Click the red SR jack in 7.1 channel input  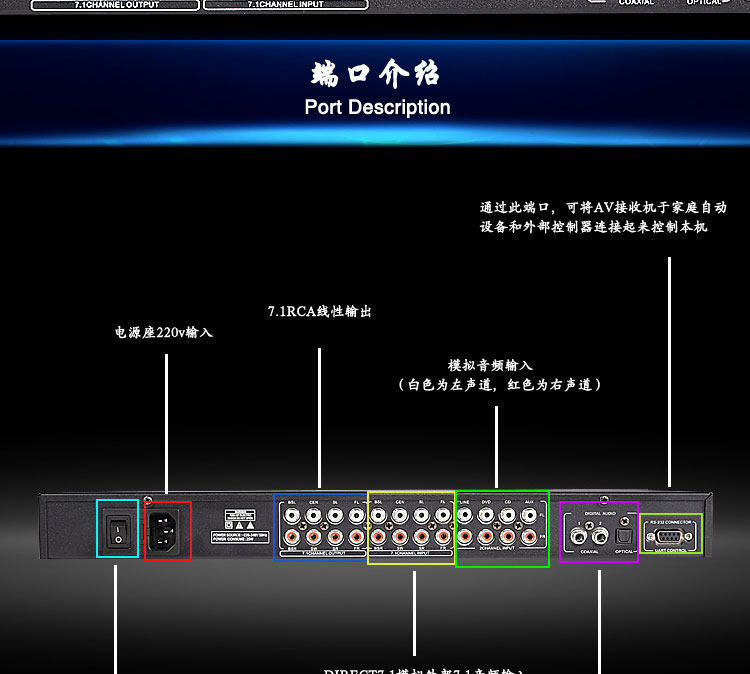421,536
